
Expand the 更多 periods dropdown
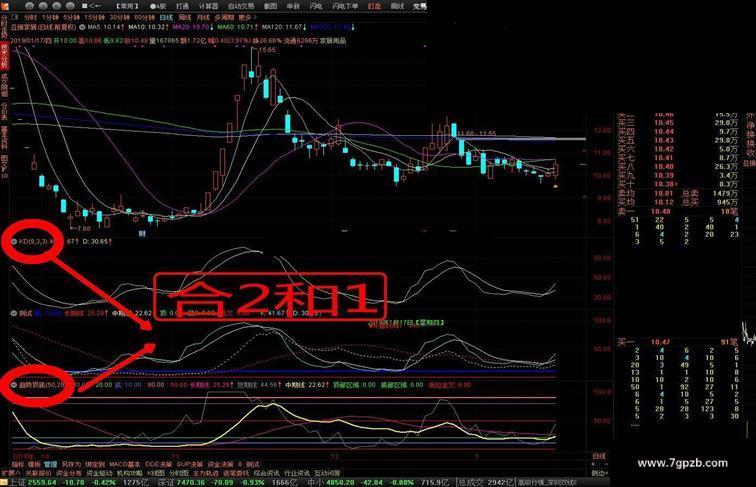click(248, 17)
